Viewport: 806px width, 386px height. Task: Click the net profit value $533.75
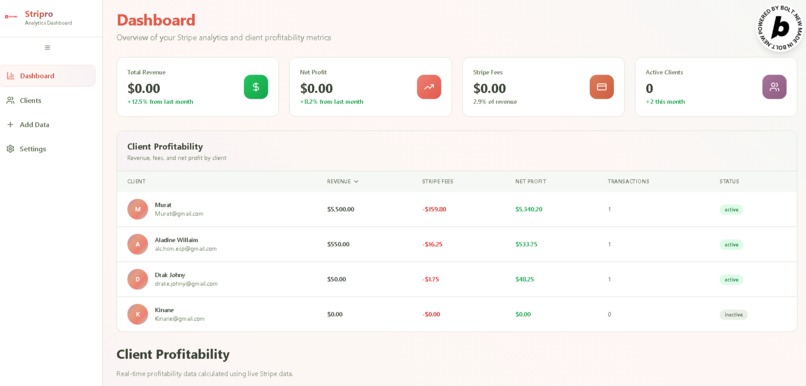pos(526,244)
